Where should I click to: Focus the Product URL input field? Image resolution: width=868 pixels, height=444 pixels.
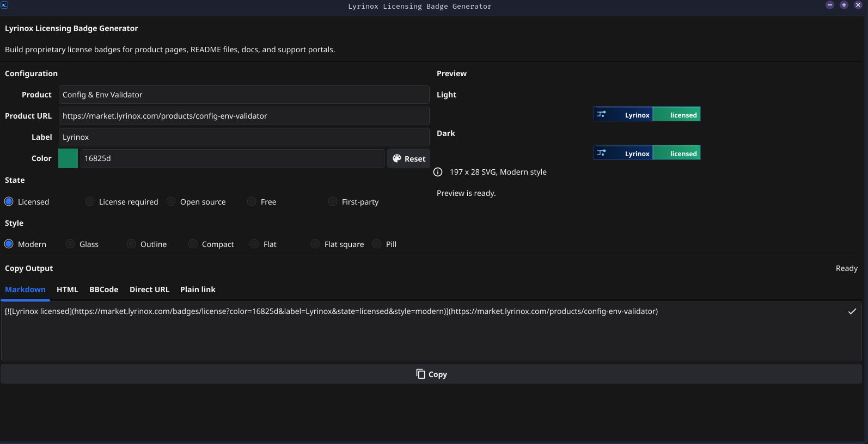(x=244, y=116)
